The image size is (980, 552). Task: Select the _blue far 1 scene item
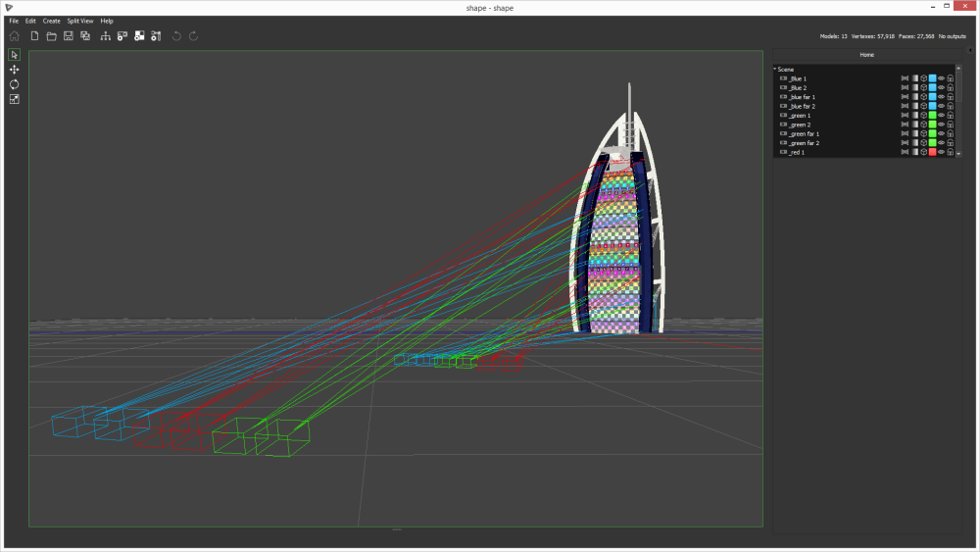point(802,97)
